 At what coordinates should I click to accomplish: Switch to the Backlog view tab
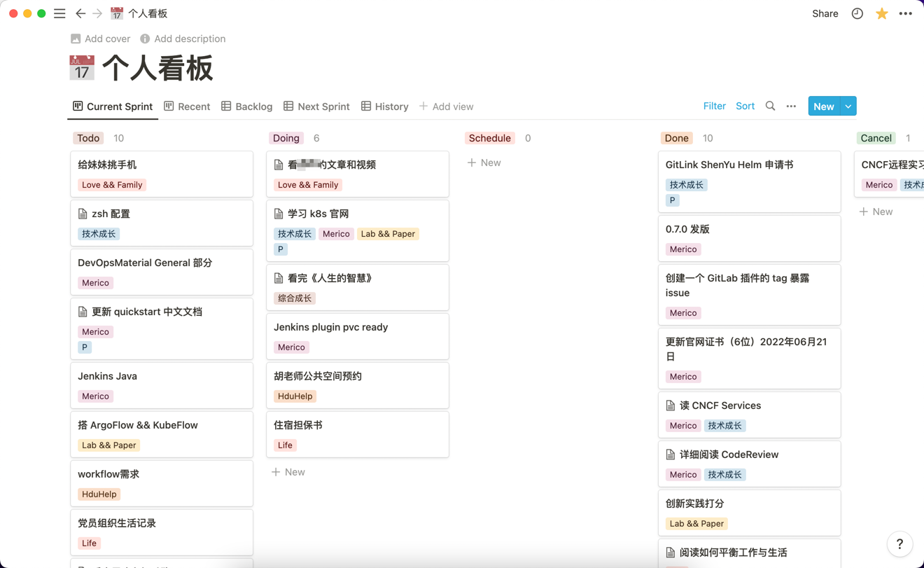coord(246,106)
